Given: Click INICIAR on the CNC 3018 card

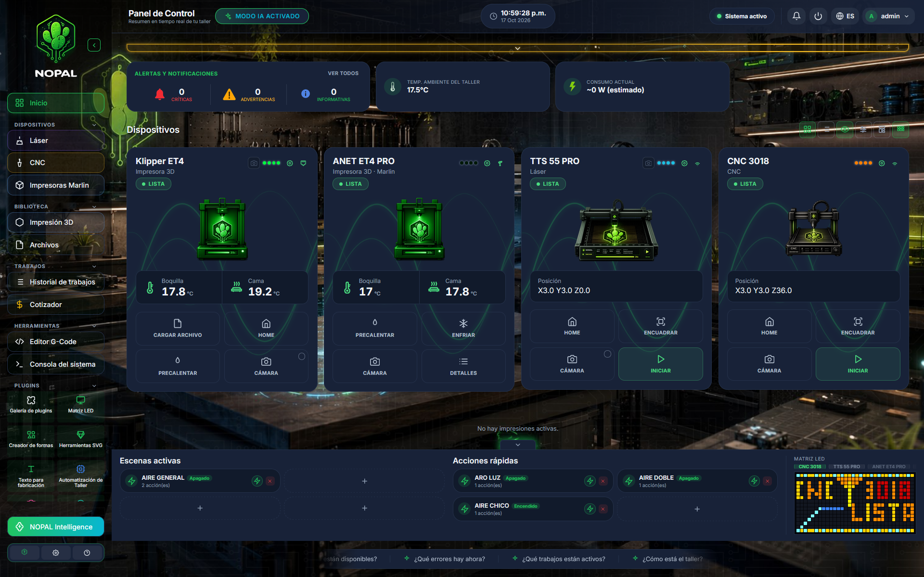Looking at the screenshot, I should (x=858, y=364).
